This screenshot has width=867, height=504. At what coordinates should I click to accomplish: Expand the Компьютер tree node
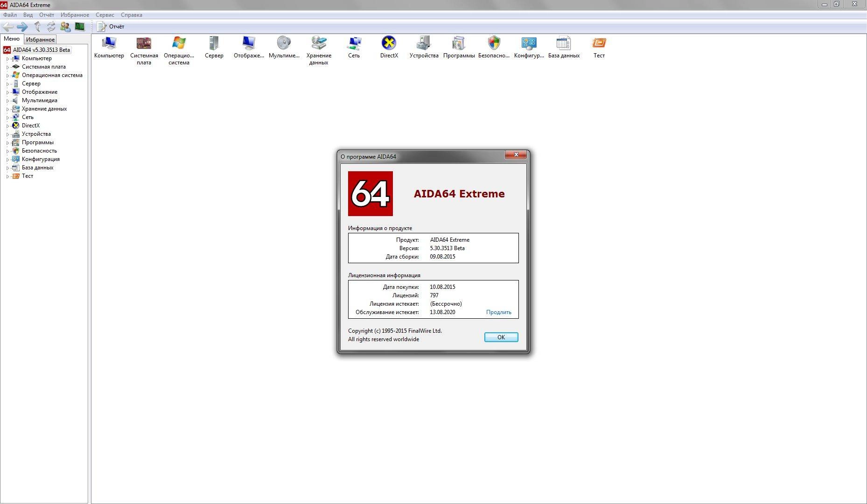[7, 59]
